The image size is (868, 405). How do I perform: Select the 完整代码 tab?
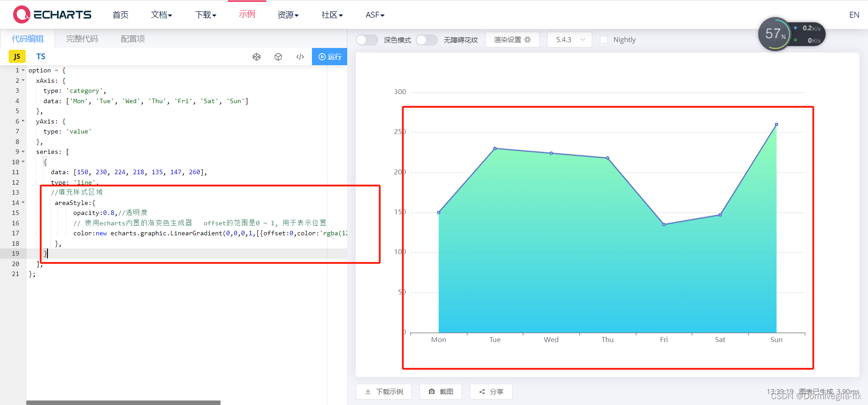82,39
